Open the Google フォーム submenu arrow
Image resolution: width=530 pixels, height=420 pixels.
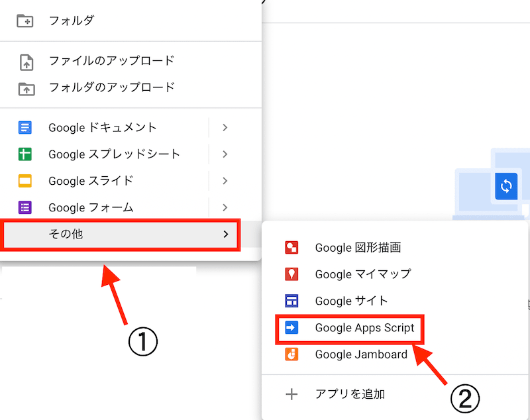tap(225, 207)
